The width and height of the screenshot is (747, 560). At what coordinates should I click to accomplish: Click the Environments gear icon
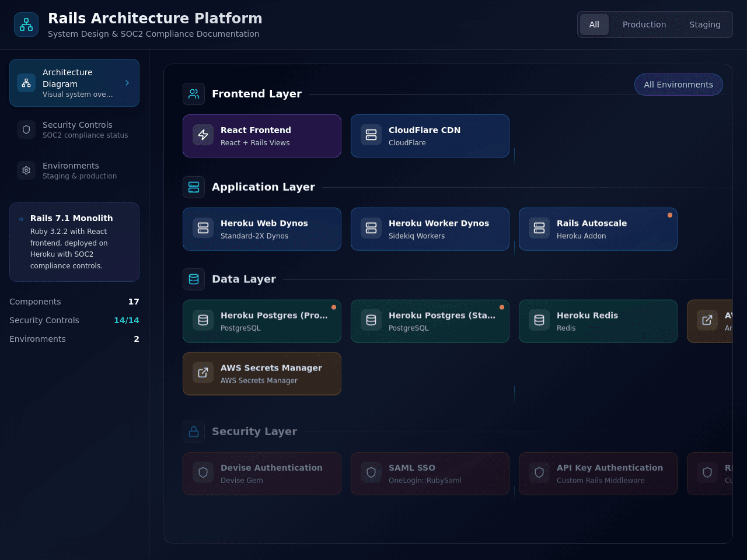[26, 170]
